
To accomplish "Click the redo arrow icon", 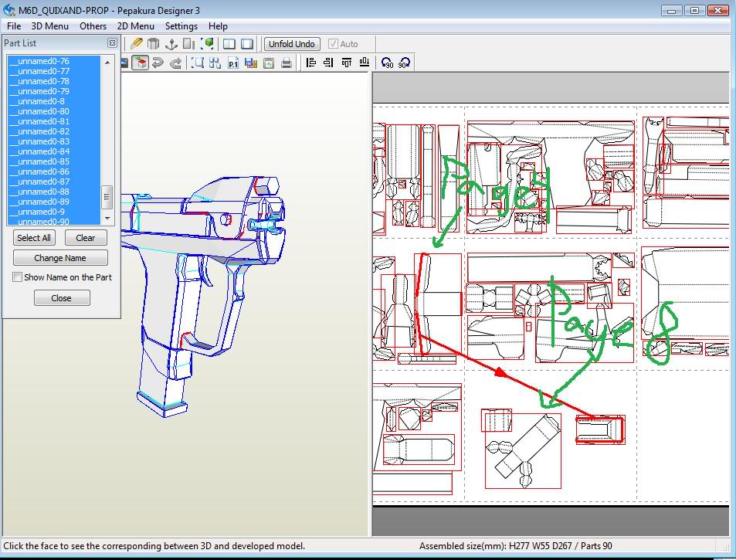I will pyautogui.click(x=175, y=63).
